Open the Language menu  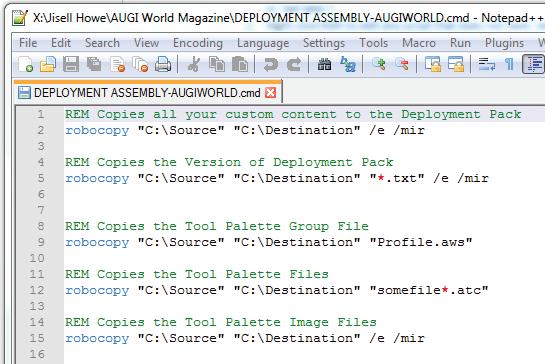[263, 43]
